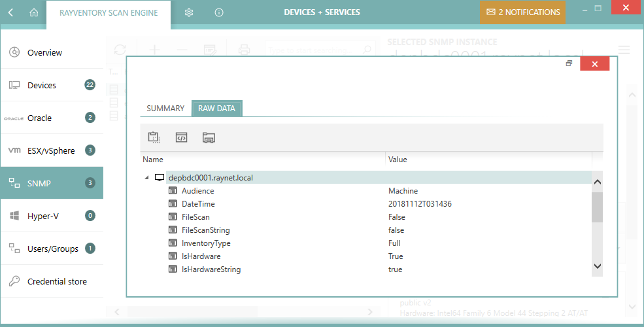The image size is (644, 327).
Task: Click the Value column header
Action: tap(398, 160)
